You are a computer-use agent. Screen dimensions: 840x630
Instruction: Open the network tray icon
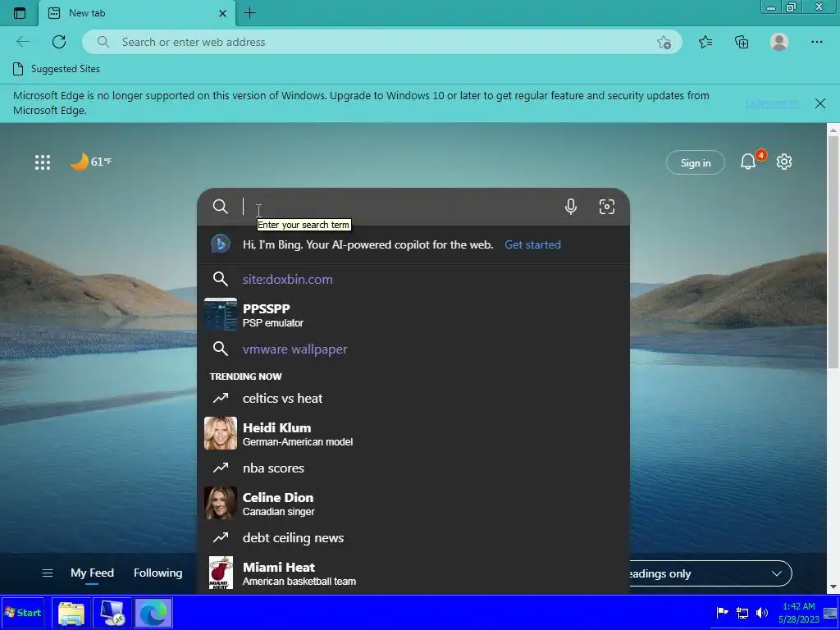[742, 613]
